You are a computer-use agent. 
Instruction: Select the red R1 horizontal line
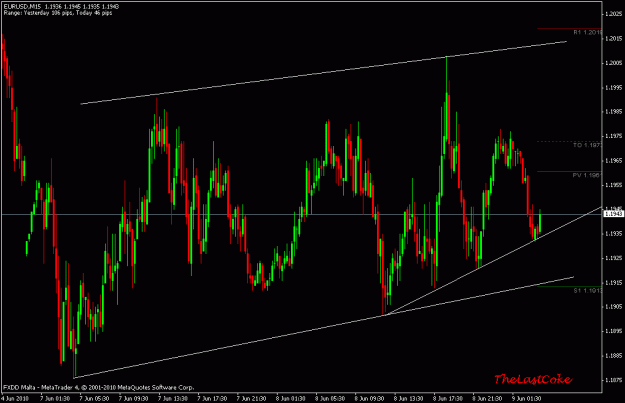coord(569,28)
